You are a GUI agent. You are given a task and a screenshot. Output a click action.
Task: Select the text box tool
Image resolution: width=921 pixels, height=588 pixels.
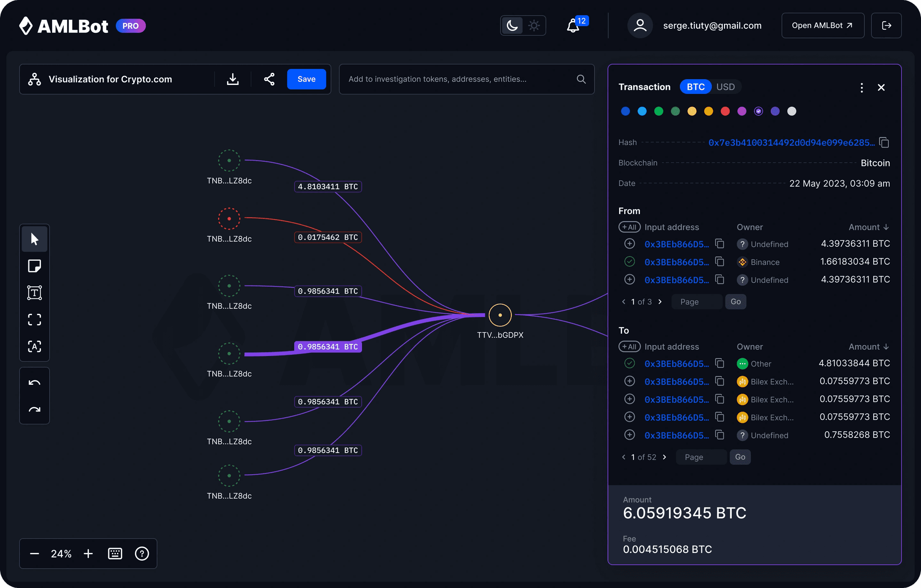tap(34, 293)
